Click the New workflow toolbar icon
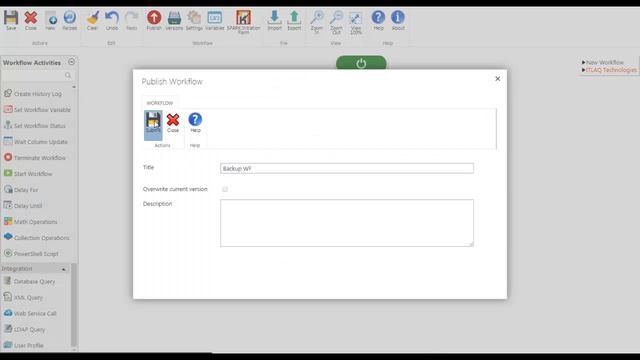This screenshot has height=360, width=640. [50, 20]
